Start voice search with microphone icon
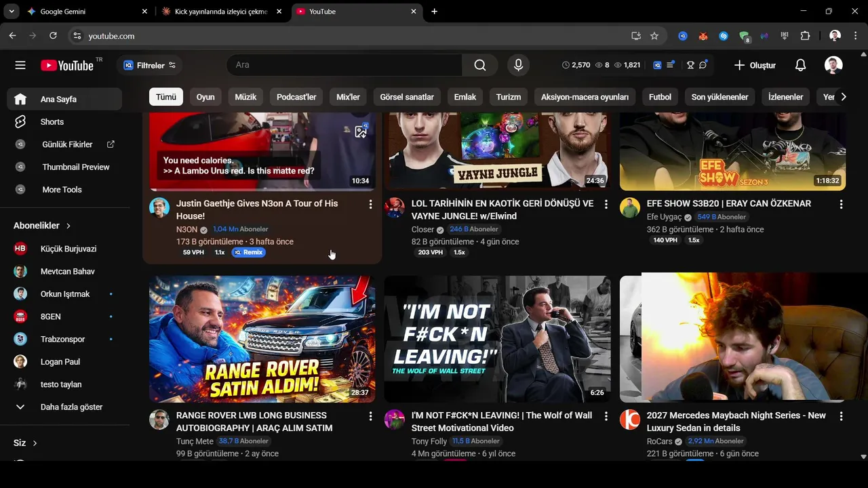 tap(518, 65)
